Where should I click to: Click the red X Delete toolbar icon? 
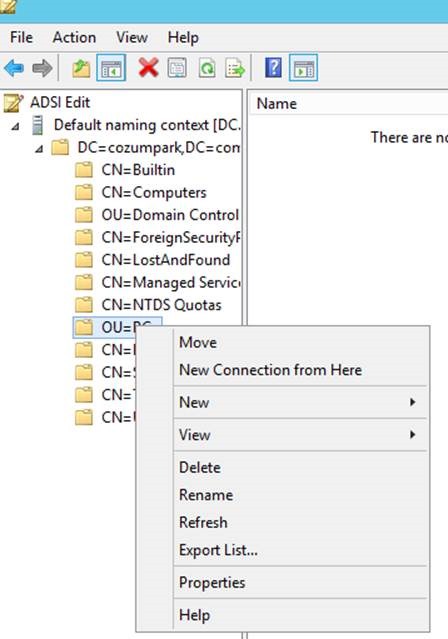tap(148, 68)
